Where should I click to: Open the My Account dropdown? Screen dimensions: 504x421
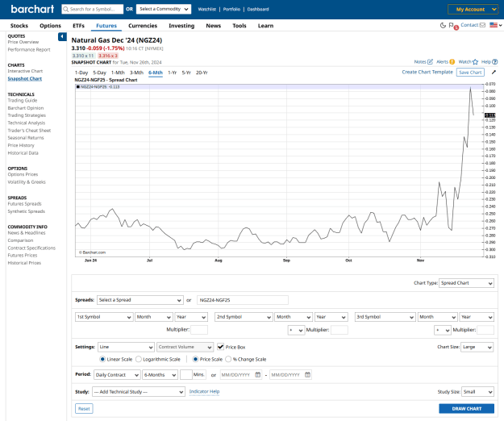click(x=473, y=10)
